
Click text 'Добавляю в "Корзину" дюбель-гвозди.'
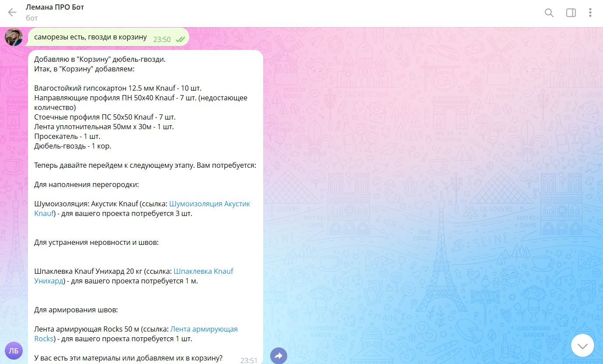tap(100, 59)
